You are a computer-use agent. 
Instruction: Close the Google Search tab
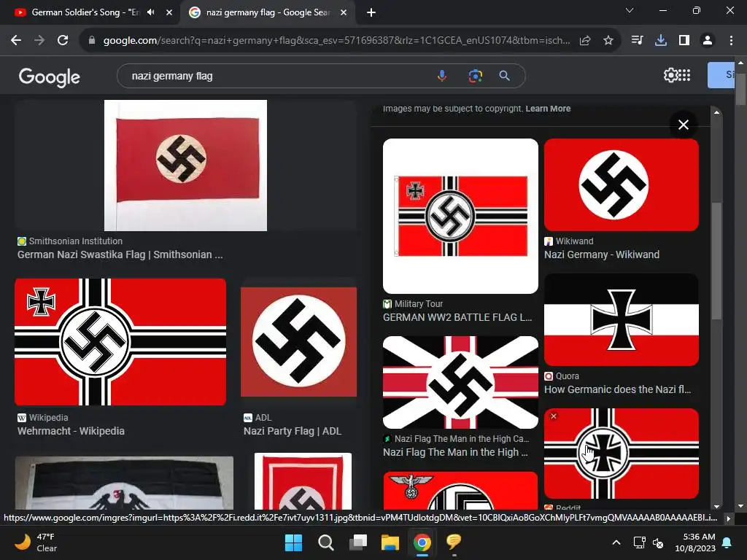(344, 12)
